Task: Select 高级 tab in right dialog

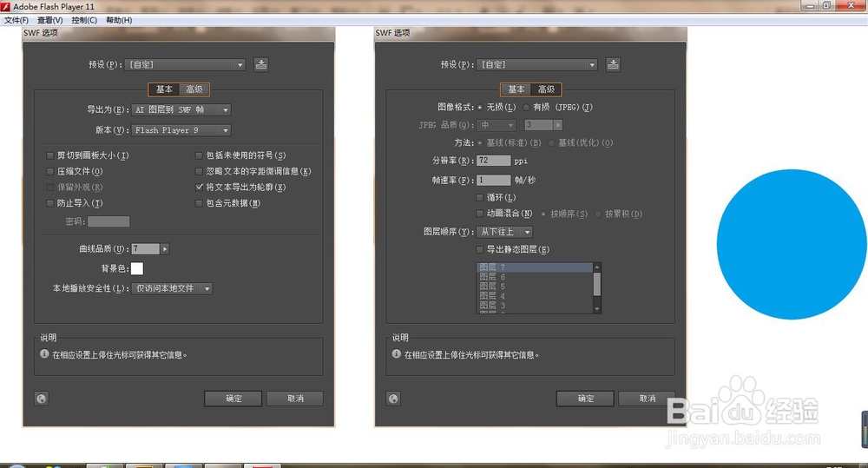Action: [x=546, y=89]
